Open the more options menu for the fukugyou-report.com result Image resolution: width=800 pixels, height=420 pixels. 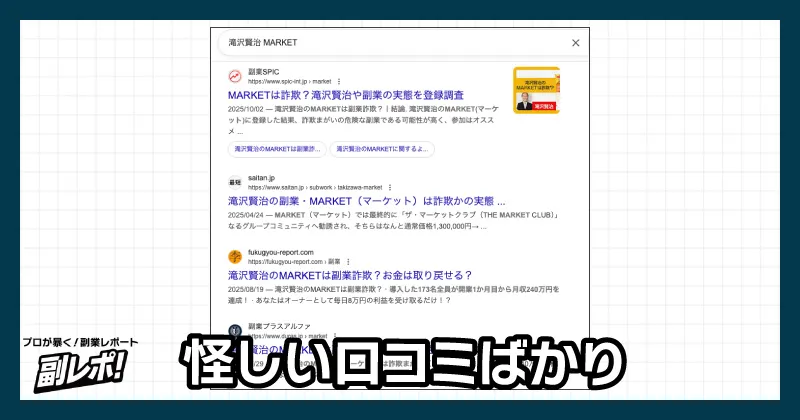coord(348,262)
